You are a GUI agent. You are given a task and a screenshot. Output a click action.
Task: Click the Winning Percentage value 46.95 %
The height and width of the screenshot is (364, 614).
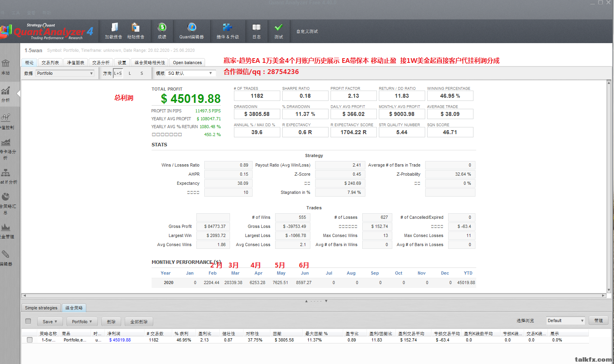tap(450, 96)
